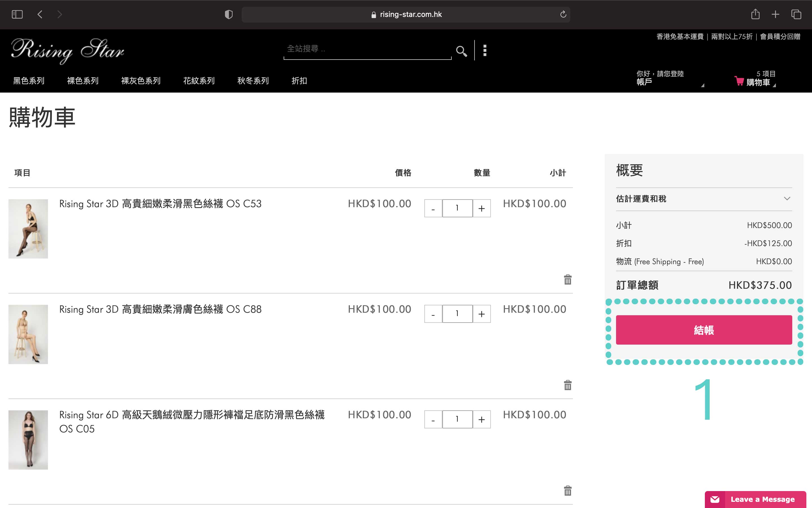Open the Share icon in Safari toolbar
The height and width of the screenshot is (508, 812).
755,14
